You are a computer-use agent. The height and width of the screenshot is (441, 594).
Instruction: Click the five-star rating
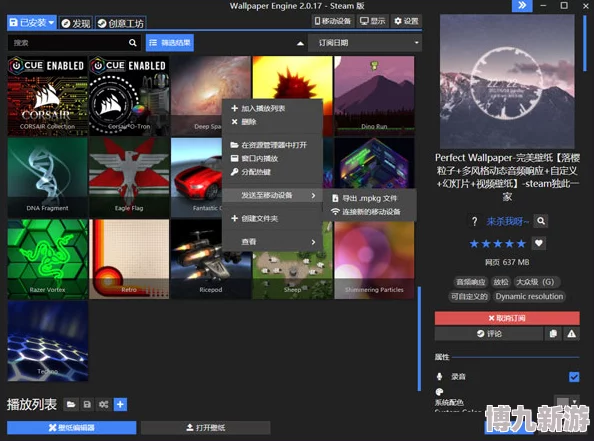click(x=497, y=243)
